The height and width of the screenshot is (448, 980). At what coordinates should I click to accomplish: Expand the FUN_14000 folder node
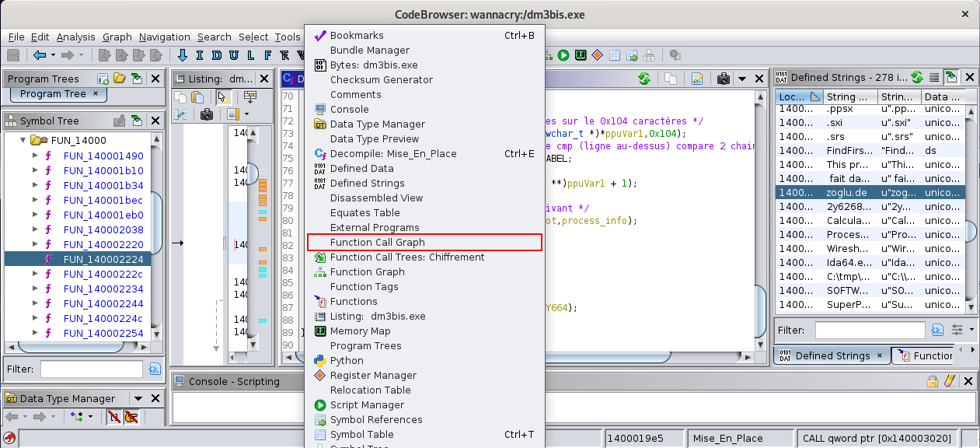pyautogui.click(x=23, y=141)
